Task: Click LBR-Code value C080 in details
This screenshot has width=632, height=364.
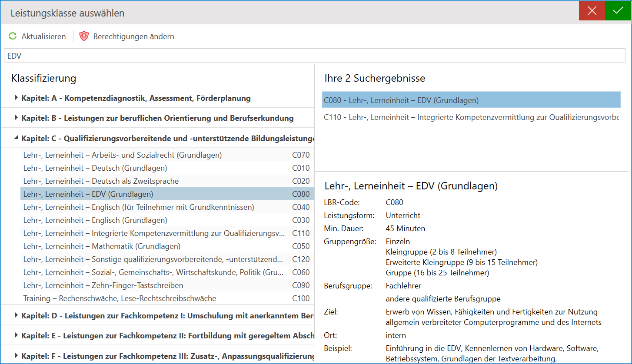Action: (x=395, y=202)
